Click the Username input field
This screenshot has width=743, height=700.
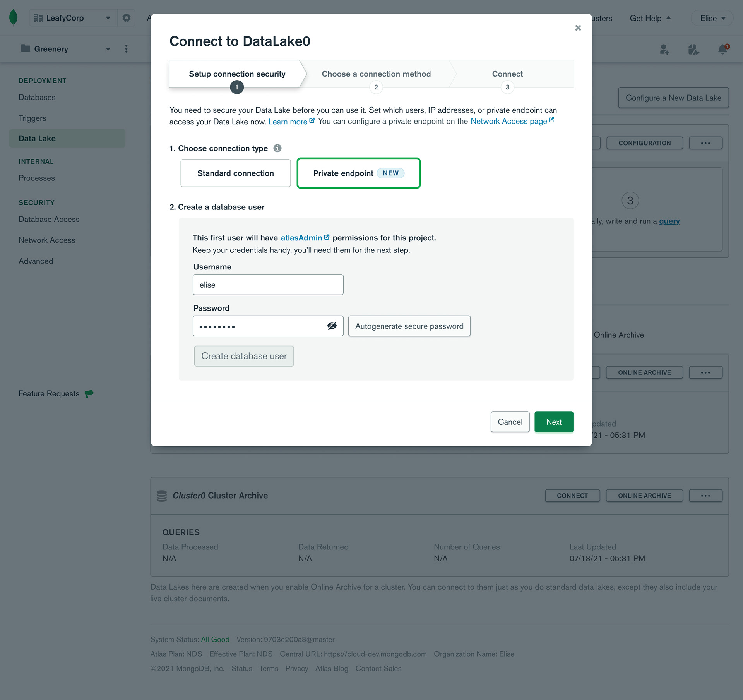(x=268, y=285)
